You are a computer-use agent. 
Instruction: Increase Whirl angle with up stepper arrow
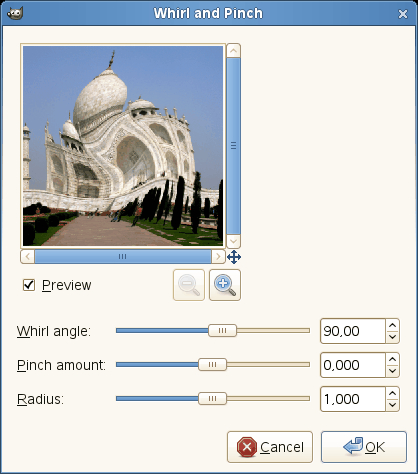coord(393,325)
